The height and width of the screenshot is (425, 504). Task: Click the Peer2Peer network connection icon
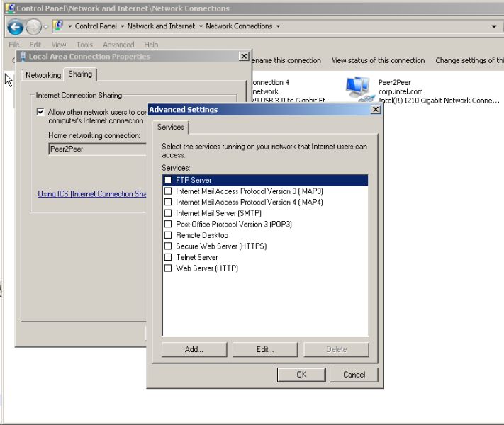click(x=359, y=89)
